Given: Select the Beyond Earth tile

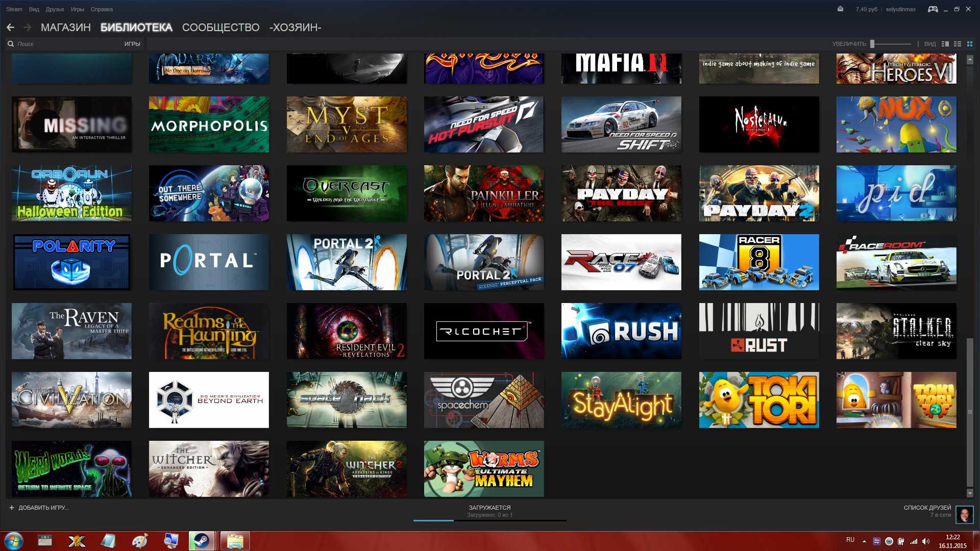Looking at the screenshot, I should point(209,399).
